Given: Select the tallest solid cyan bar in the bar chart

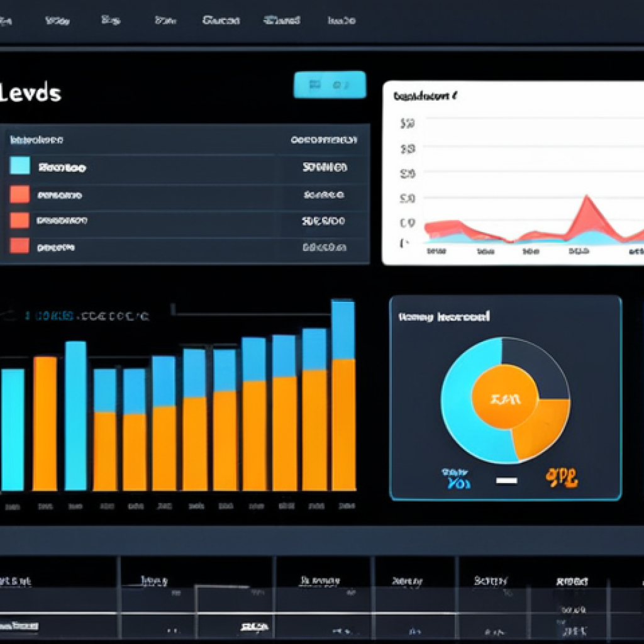Looking at the screenshot, I should point(75,416).
